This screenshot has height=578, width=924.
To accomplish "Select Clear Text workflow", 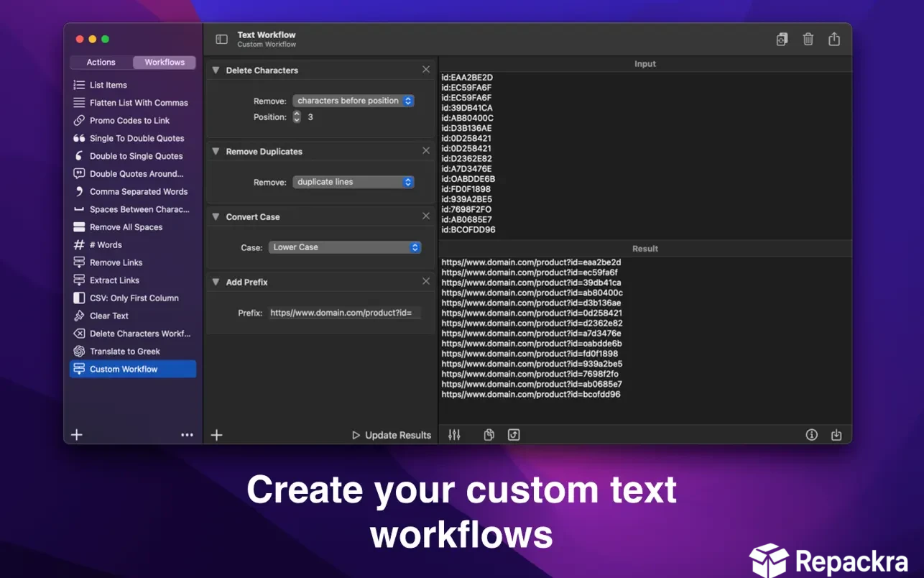I will click(133, 316).
